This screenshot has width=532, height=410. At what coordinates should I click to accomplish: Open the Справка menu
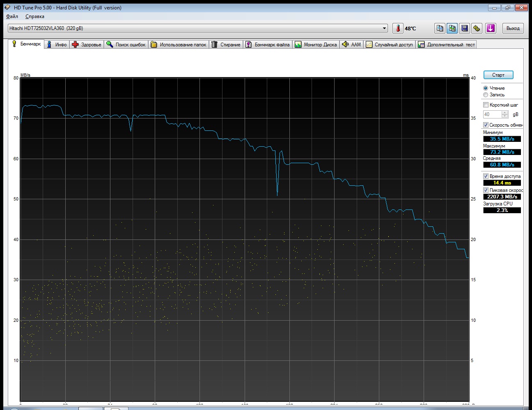click(34, 16)
